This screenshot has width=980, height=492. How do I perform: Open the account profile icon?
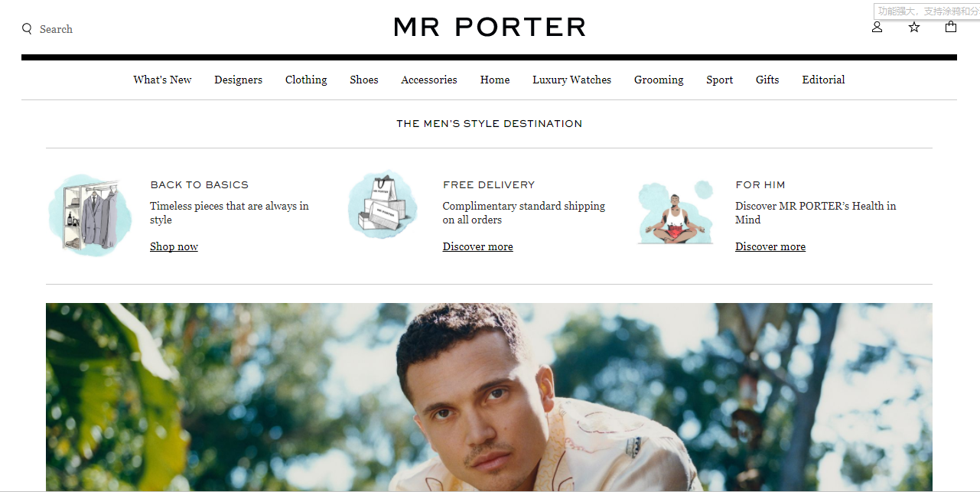[877, 27]
